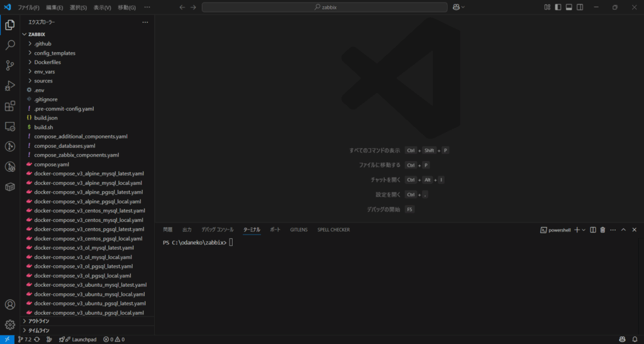
Task: Open the Explorer view in activity bar
Action: coord(10,25)
